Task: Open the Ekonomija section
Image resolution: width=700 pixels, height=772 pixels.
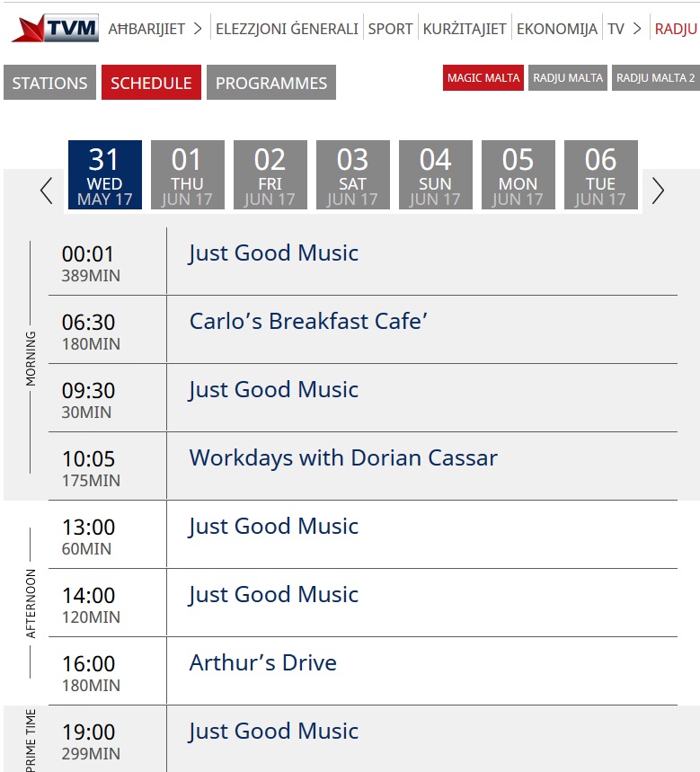Action: pyautogui.click(x=557, y=29)
